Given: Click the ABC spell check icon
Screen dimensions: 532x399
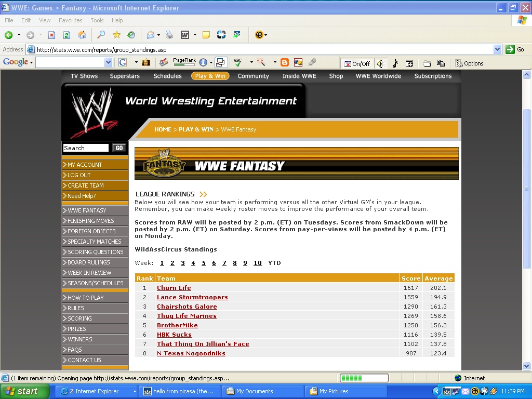Looking at the screenshot, I should tap(237, 62).
